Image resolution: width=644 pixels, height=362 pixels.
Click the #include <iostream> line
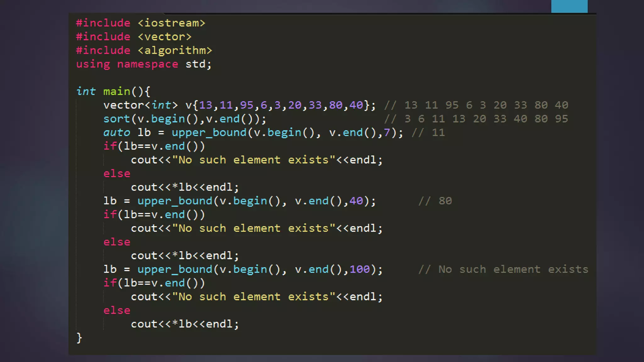[x=140, y=23]
